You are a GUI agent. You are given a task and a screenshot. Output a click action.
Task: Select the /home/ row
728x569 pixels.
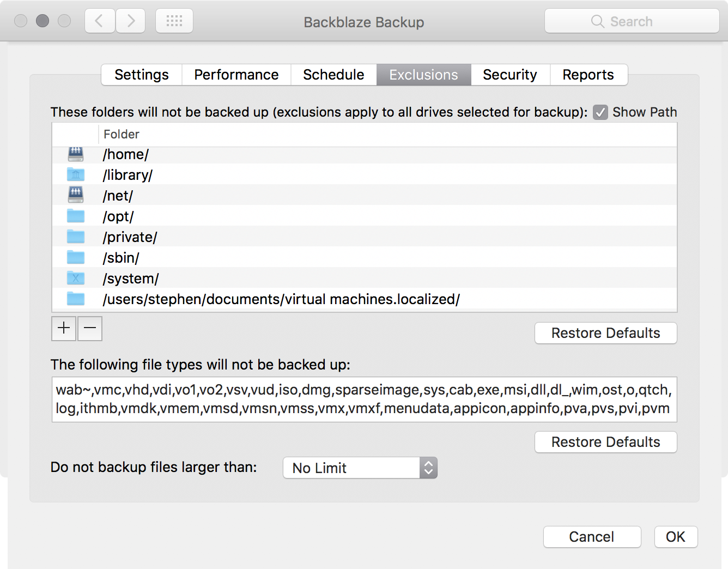[x=365, y=154]
